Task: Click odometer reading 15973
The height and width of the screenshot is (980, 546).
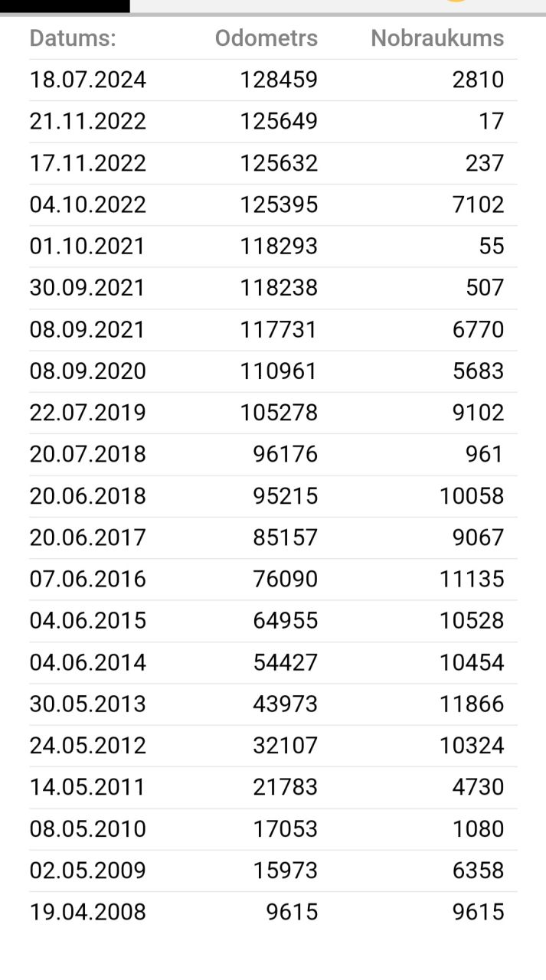Action: coord(285,870)
